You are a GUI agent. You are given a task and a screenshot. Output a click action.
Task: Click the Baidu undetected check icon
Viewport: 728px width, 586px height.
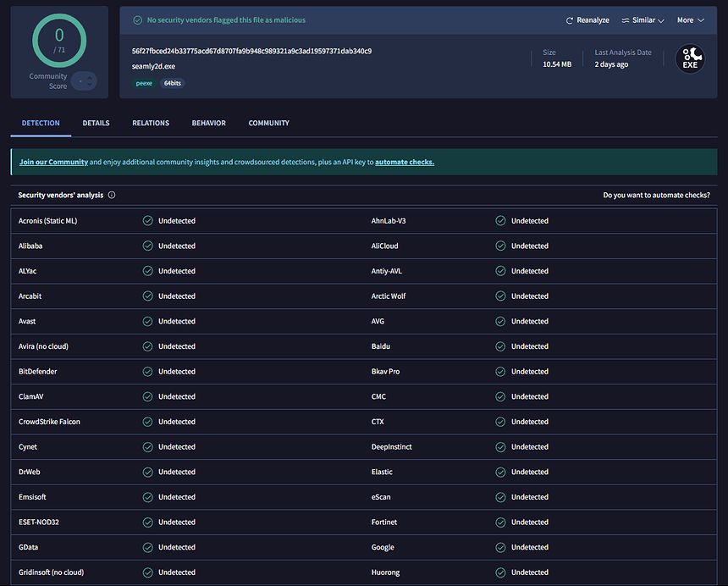(x=500, y=346)
